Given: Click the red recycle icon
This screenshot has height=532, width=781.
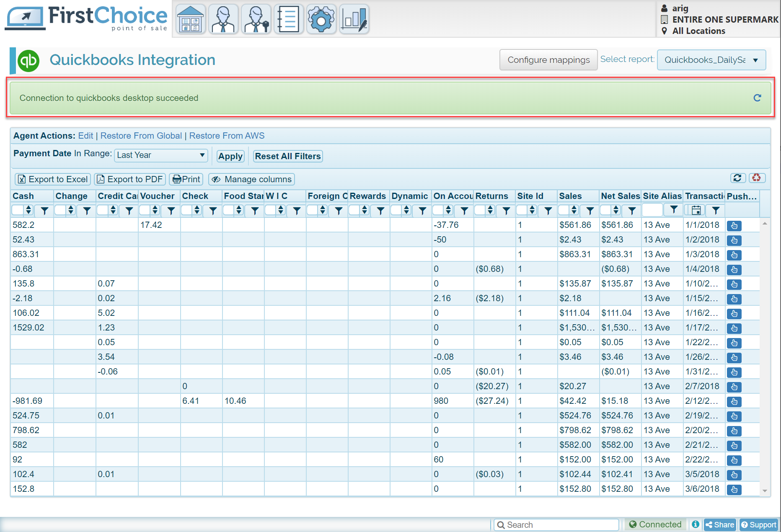Looking at the screenshot, I should 757,178.
